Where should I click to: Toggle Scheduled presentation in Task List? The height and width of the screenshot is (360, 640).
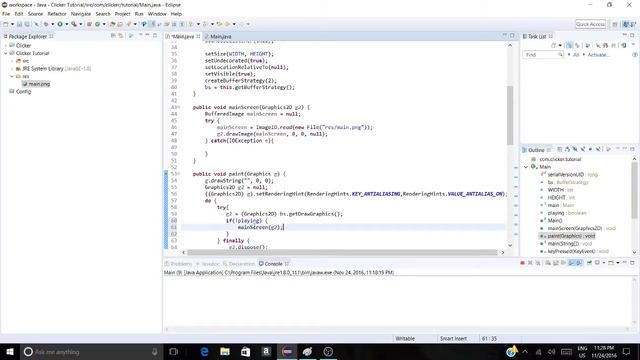tap(577, 45)
